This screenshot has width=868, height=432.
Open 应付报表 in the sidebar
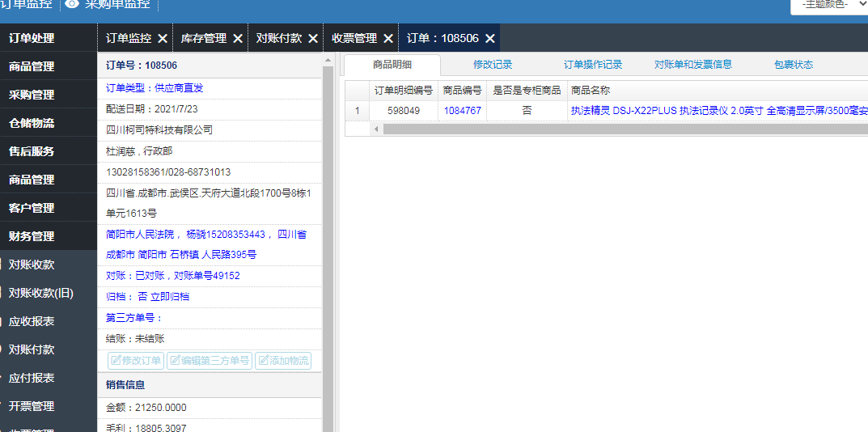32,378
